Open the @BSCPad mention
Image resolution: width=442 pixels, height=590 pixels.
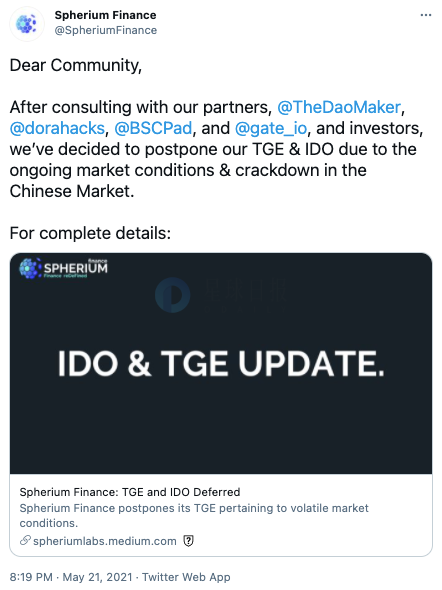[153, 128]
